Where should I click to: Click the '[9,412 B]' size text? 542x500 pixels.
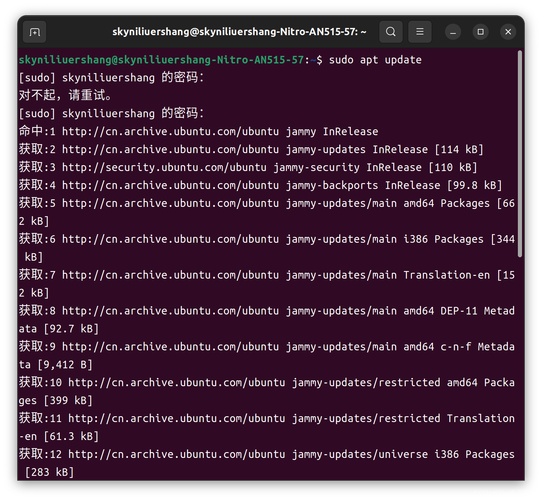[x=65, y=365]
